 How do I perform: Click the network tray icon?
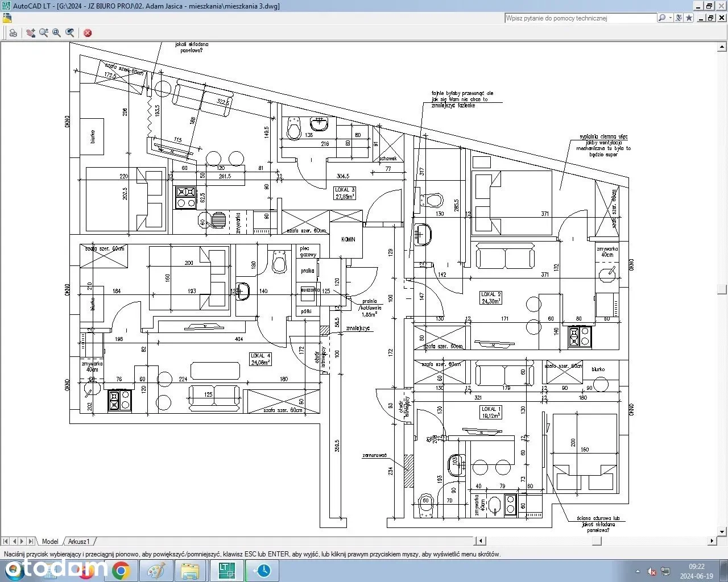(665, 571)
